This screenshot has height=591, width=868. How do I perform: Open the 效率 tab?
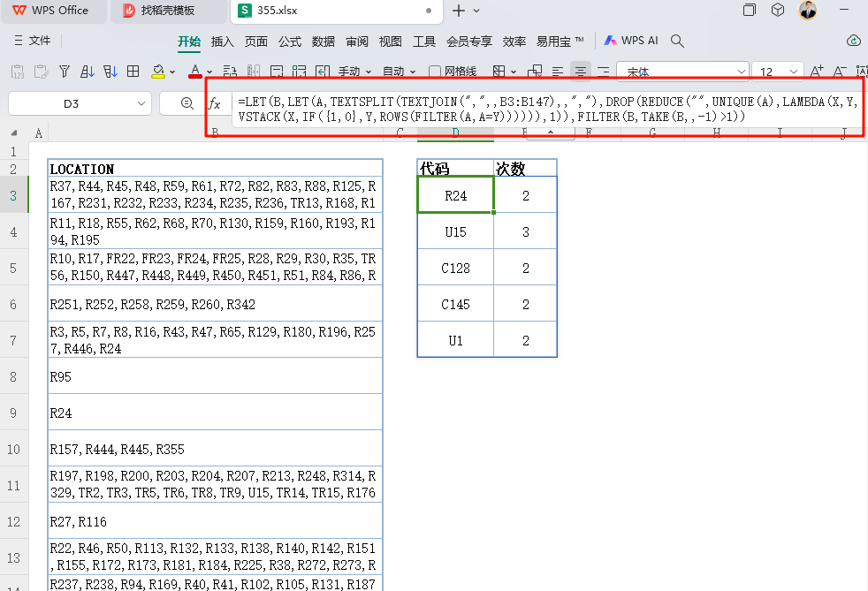514,42
